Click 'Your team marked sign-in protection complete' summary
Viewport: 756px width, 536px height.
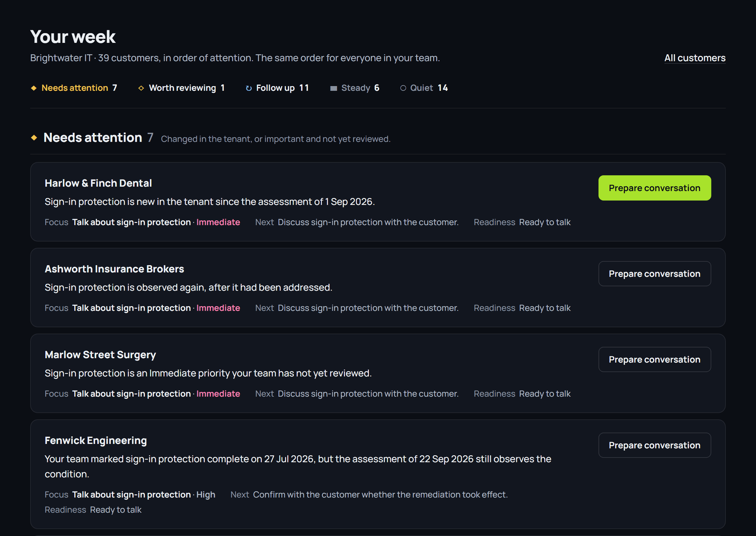click(x=298, y=467)
